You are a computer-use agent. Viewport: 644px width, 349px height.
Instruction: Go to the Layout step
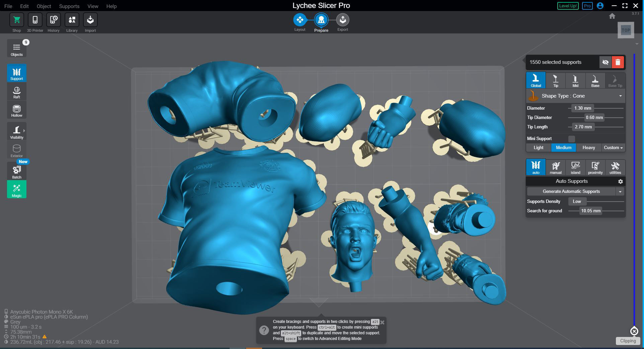300,20
